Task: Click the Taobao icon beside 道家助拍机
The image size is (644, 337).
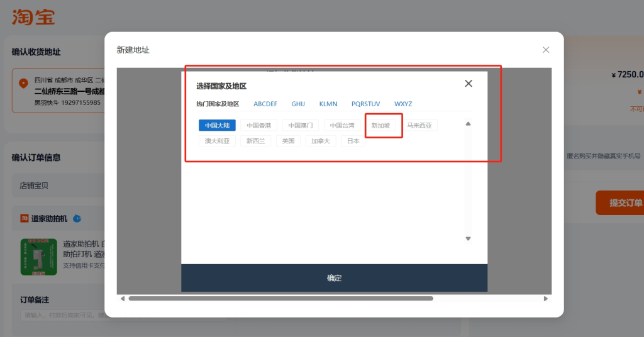Action: point(25,219)
